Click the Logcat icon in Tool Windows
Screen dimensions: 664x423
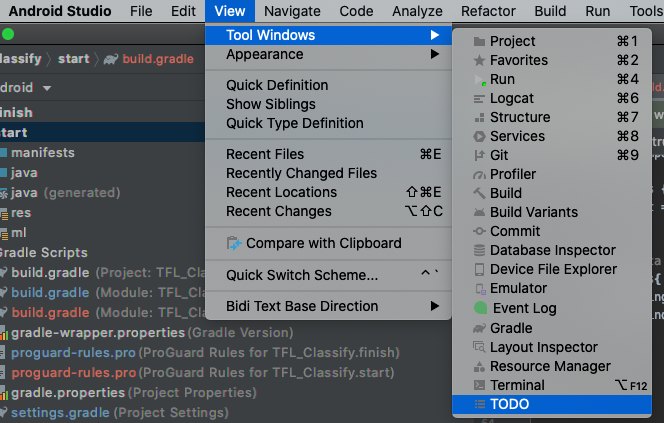tap(479, 98)
